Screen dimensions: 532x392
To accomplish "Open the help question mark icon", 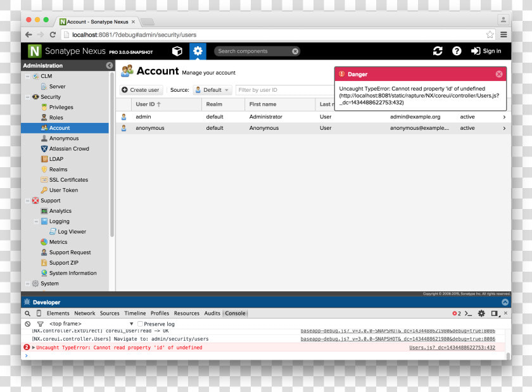I will click(x=457, y=51).
